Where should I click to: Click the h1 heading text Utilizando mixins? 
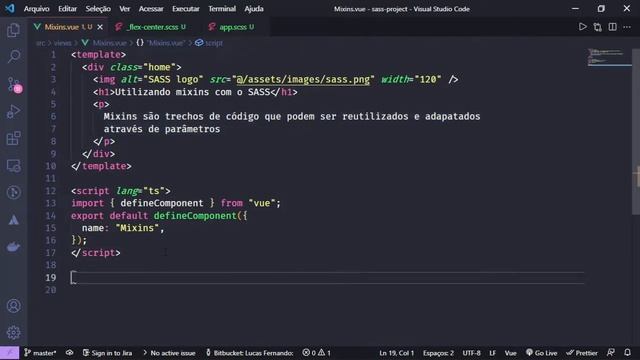coord(193,92)
